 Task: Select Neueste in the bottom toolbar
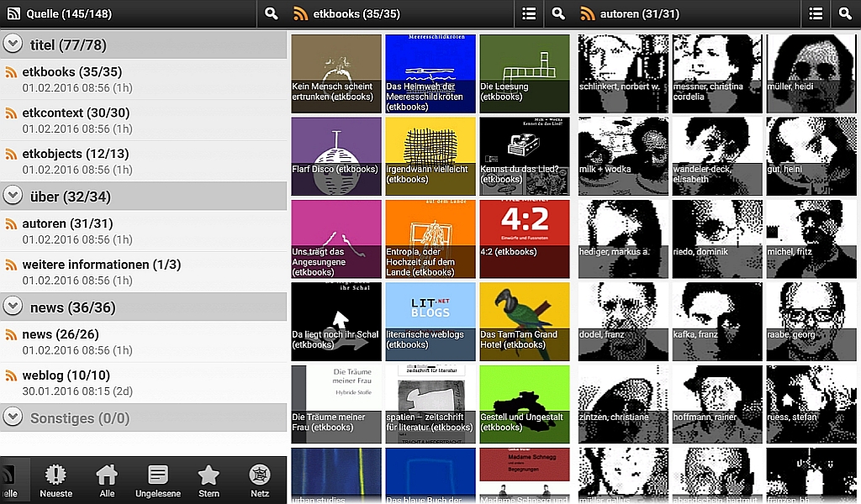click(55, 479)
